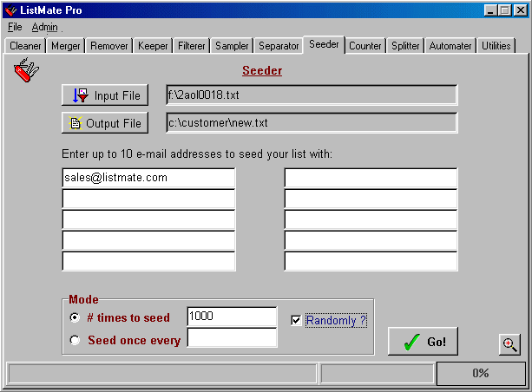The image size is (532, 392).
Task: Switch to the Cleaner tab
Action: click(25, 46)
